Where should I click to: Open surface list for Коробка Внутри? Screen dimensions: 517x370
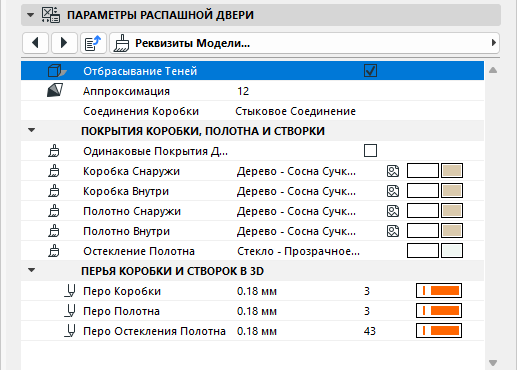pyautogui.click(x=296, y=191)
